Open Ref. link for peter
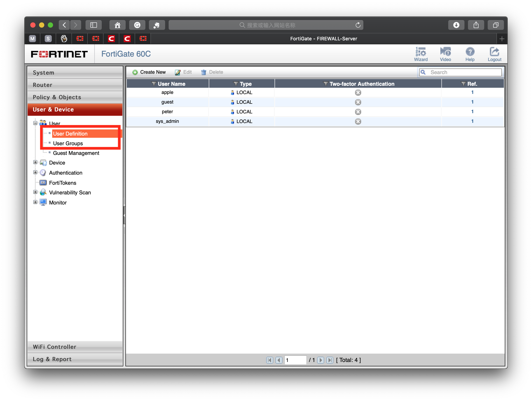 472,111
